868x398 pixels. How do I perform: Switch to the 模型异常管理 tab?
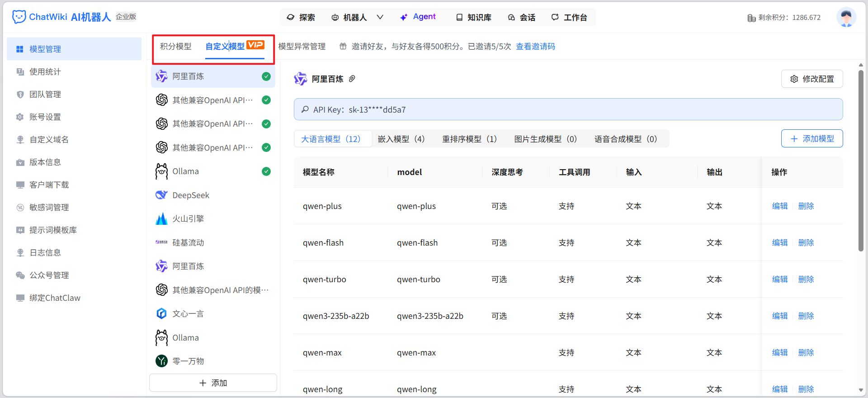pos(302,46)
